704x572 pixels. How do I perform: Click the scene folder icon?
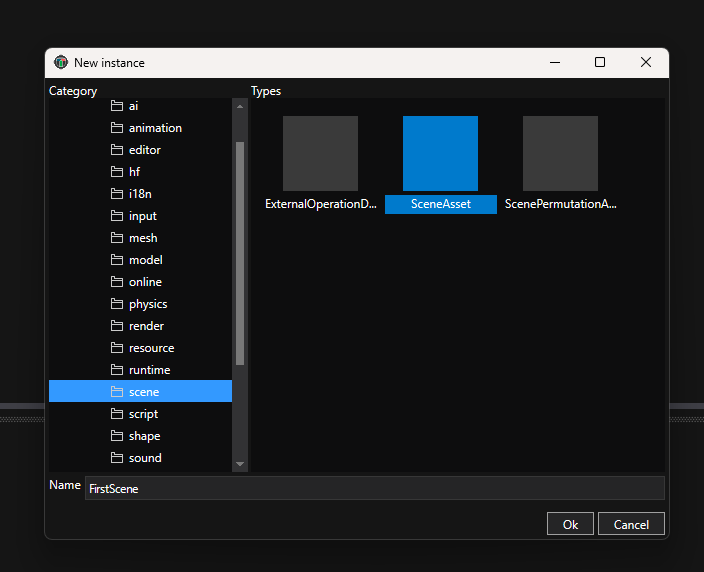point(117,392)
